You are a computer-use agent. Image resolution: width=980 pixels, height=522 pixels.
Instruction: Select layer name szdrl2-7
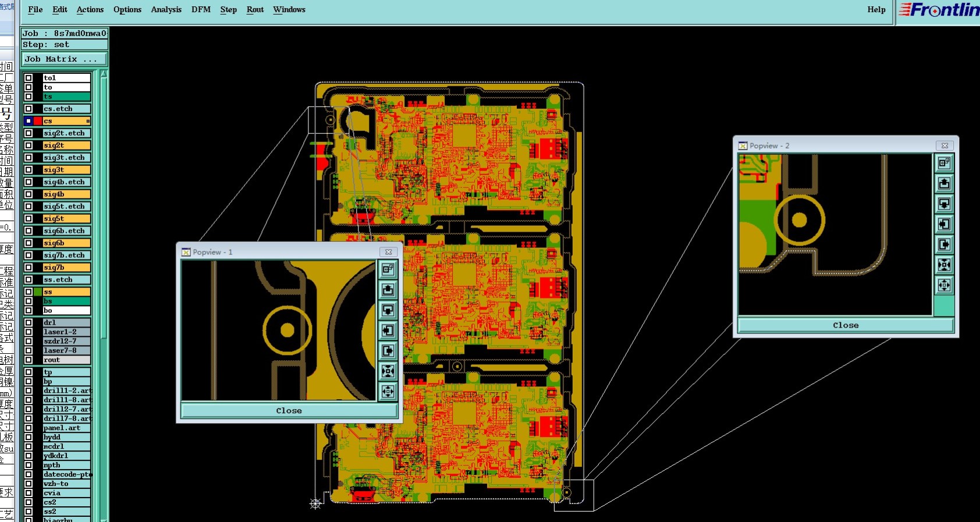click(66, 341)
